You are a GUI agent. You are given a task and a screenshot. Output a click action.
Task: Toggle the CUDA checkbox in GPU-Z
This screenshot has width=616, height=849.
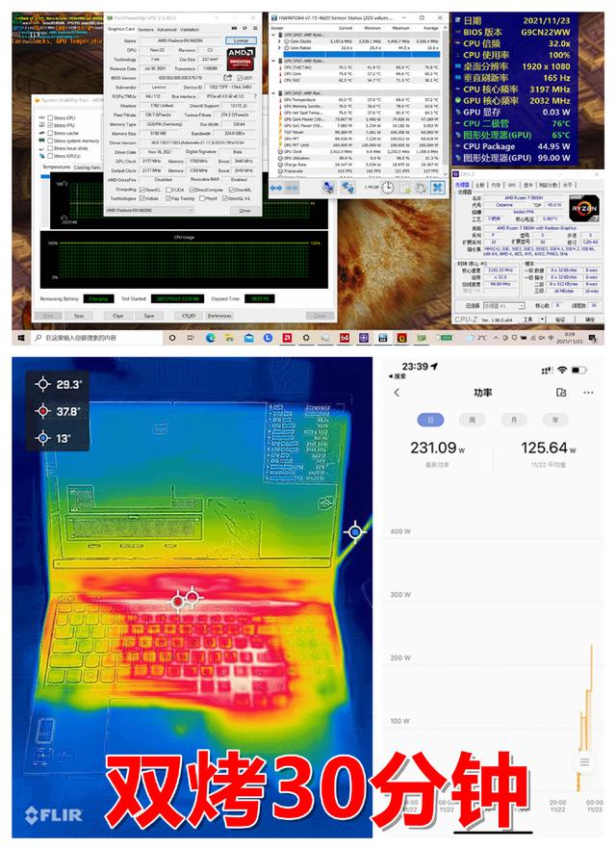point(167,190)
